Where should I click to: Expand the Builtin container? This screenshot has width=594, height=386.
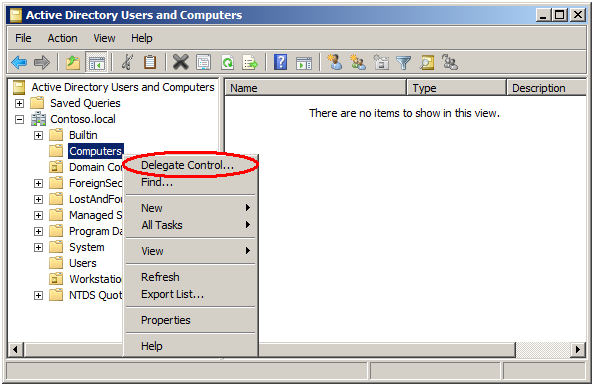pos(38,135)
